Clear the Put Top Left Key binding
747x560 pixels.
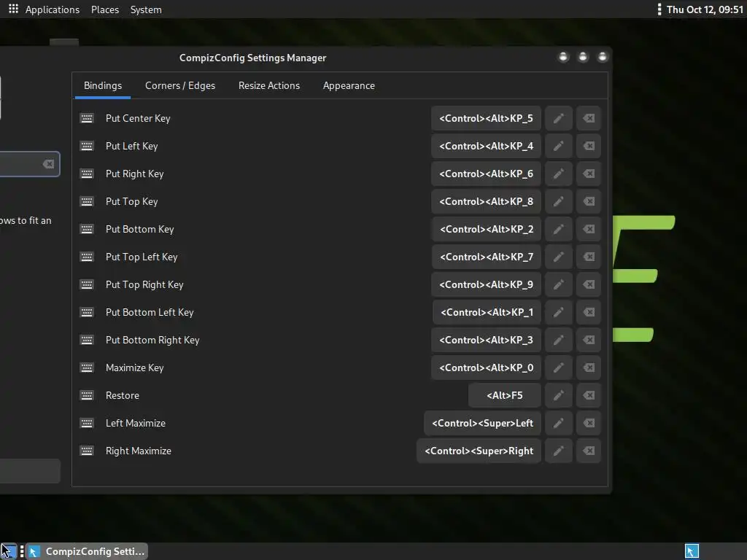589,257
